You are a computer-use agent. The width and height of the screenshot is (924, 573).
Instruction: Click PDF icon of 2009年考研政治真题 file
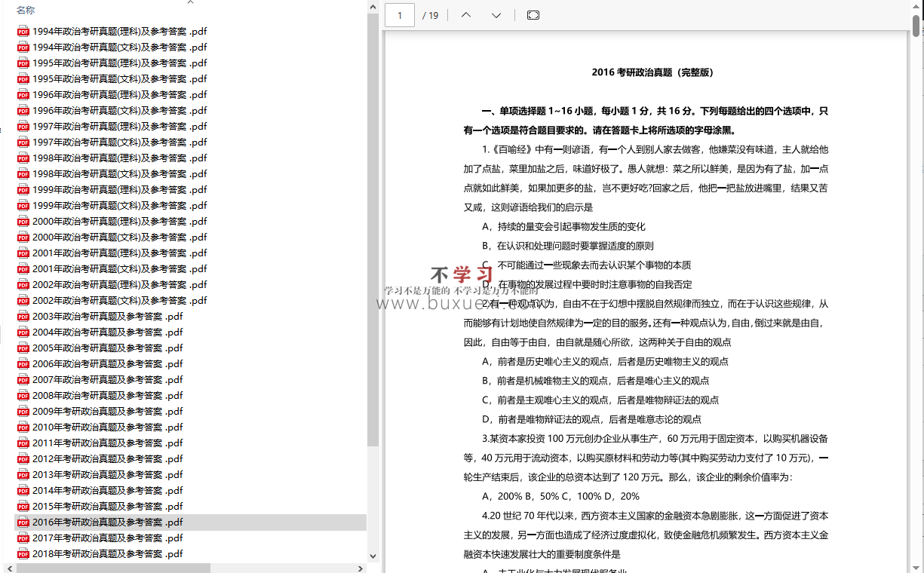(x=23, y=412)
